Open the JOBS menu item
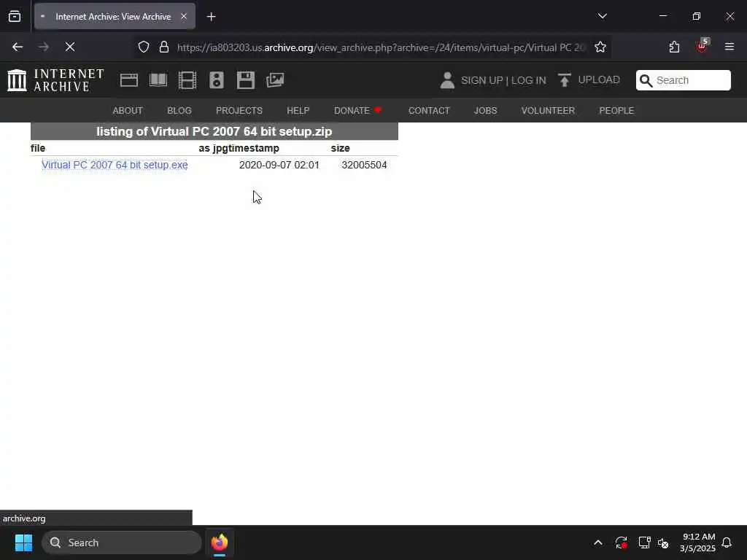747x560 pixels. click(485, 111)
